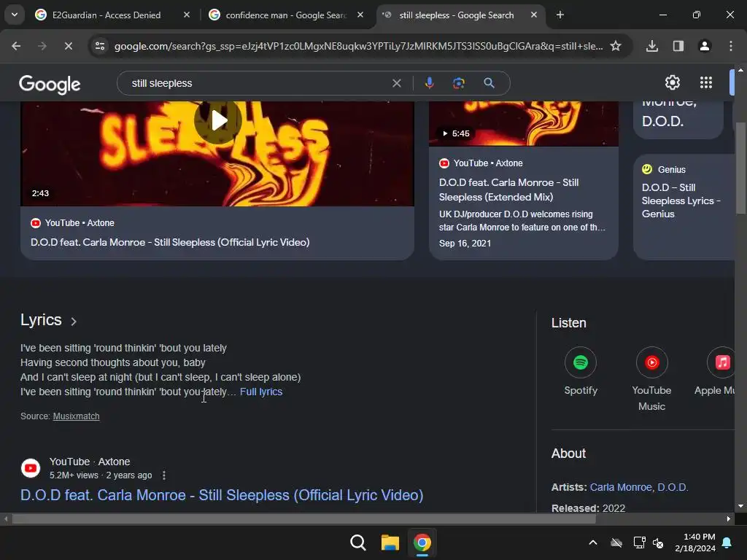Open Still Sleepless (Extended Mix) video link

coord(508,190)
